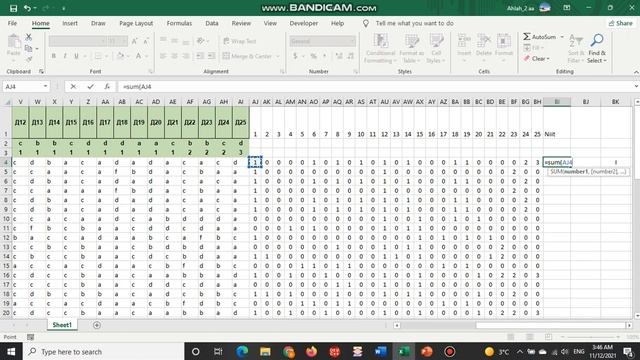Click the Format as Table icon
This screenshot has width=640, height=360.
pyautogui.click(x=412, y=41)
